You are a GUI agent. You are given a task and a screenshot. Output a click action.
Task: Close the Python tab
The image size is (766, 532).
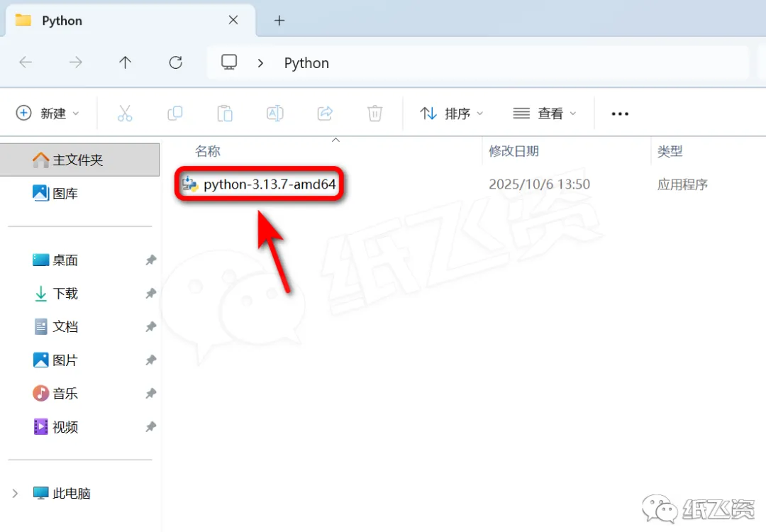click(233, 20)
